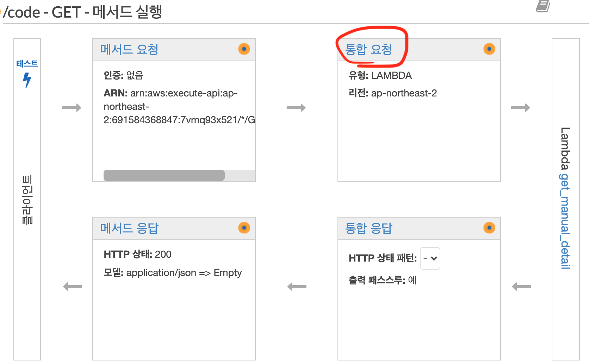Expand the HTTP 상태 패턴 dropdown
Image resolution: width=589 pixels, height=364 pixels.
tap(430, 258)
